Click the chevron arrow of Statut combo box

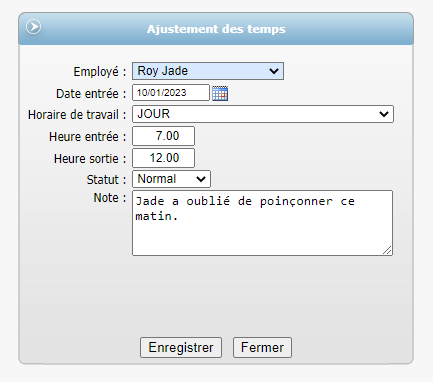pos(201,179)
